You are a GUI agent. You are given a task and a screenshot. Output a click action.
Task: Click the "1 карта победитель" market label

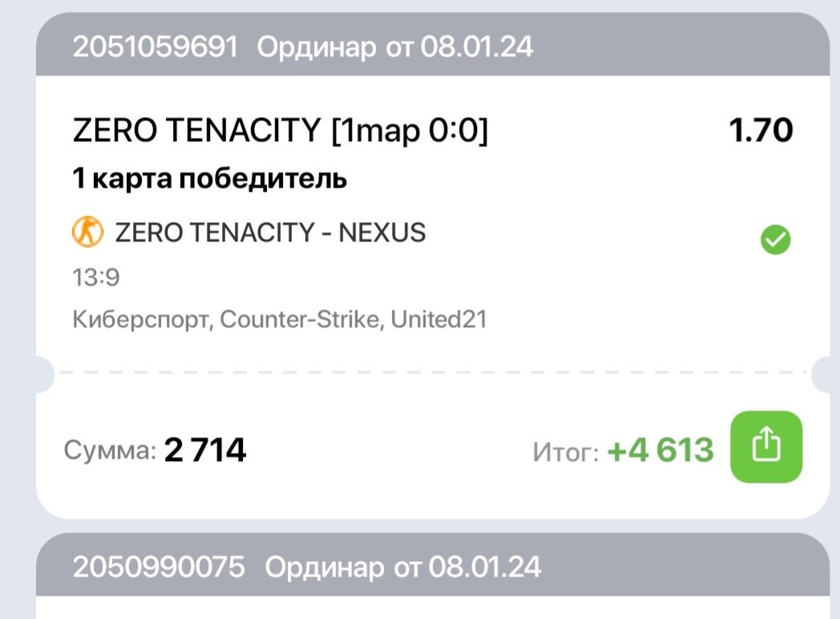click(209, 179)
